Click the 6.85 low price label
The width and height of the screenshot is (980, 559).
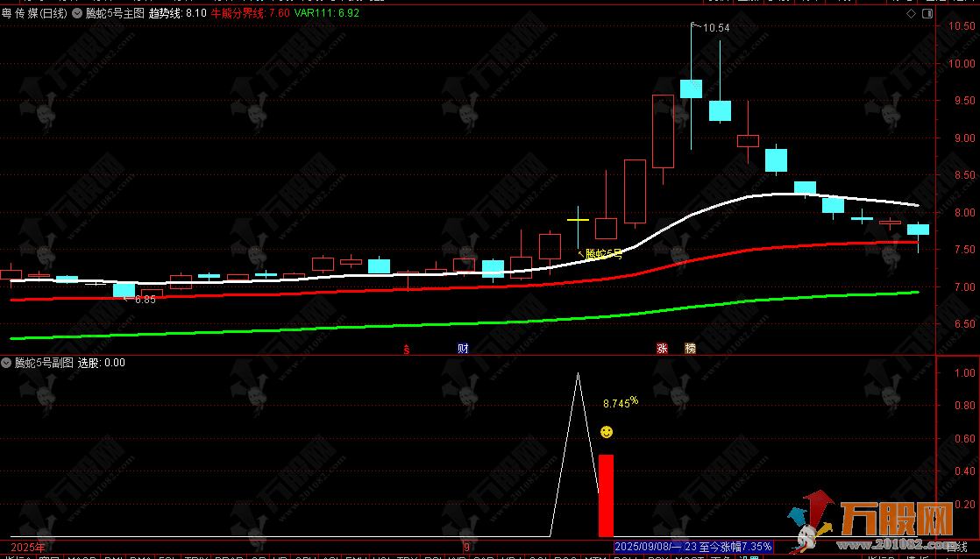[x=145, y=300]
